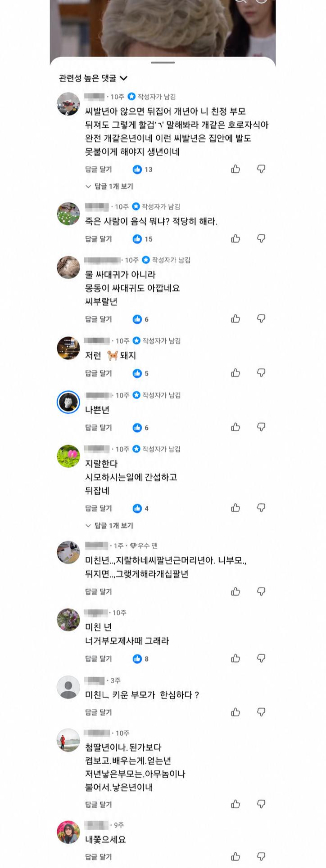Open the avatar of the '나쁜년' commenter
326x868 pixels.
[68, 402]
